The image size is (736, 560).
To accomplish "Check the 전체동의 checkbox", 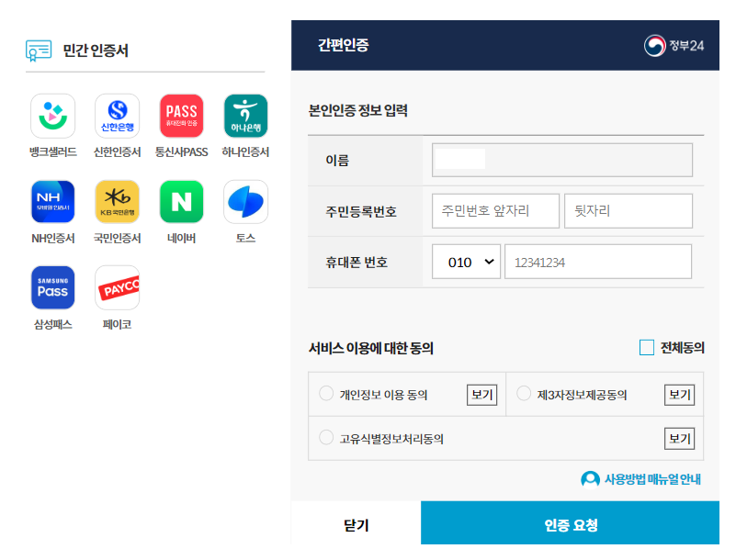I will 647,348.
